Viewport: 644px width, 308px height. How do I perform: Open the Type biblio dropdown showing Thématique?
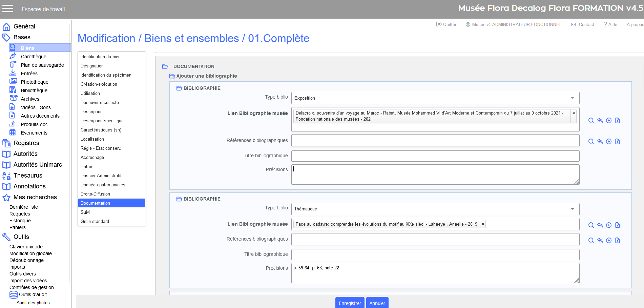click(435, 209)
